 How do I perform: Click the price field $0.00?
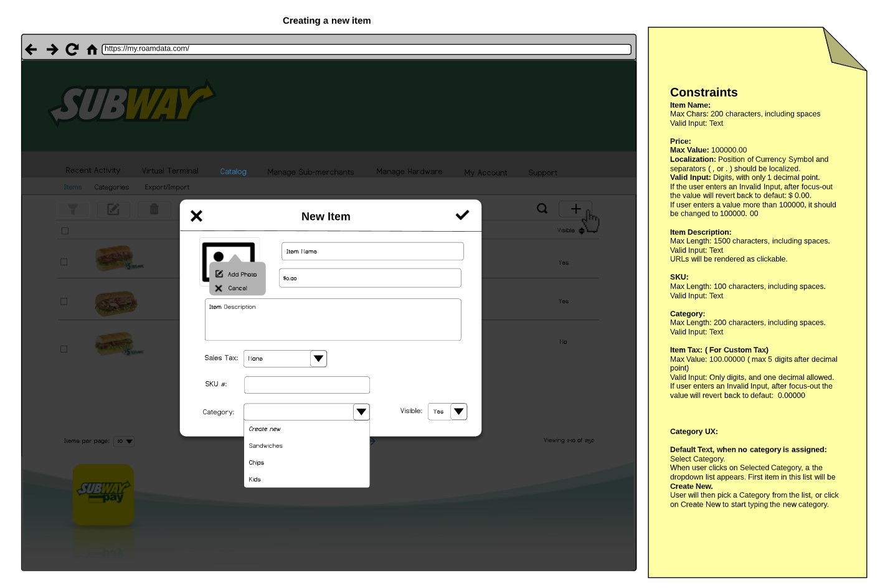pos(370,278)
